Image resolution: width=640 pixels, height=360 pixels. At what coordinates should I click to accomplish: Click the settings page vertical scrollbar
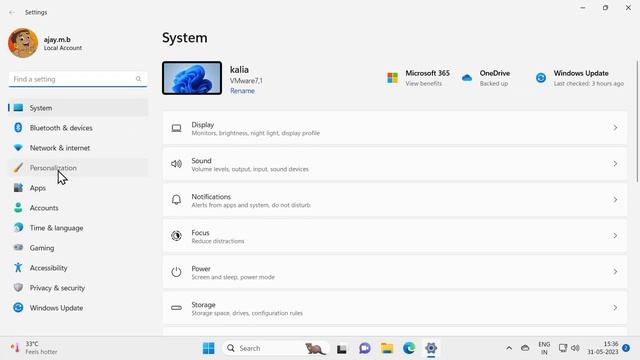pyautogui.click(x=637, y=121)
